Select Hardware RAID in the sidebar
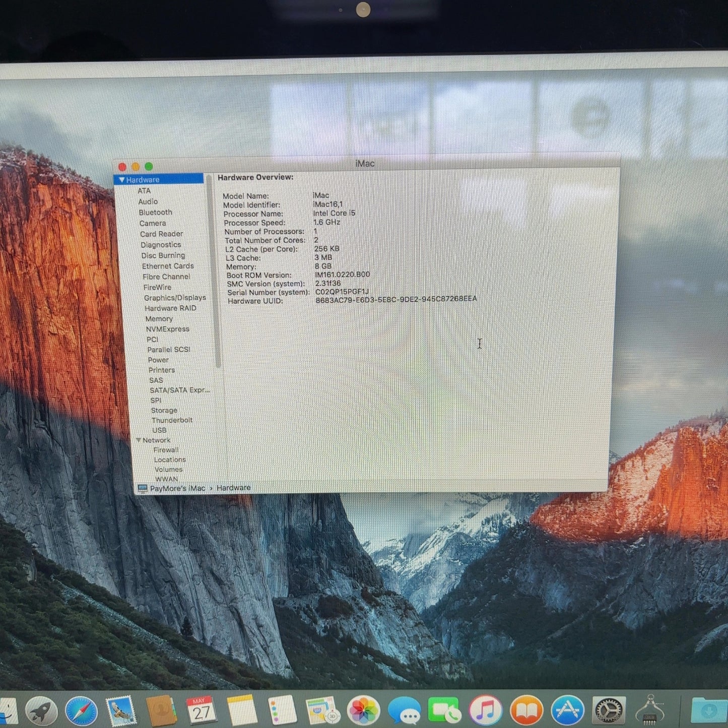 click(170, 308)
